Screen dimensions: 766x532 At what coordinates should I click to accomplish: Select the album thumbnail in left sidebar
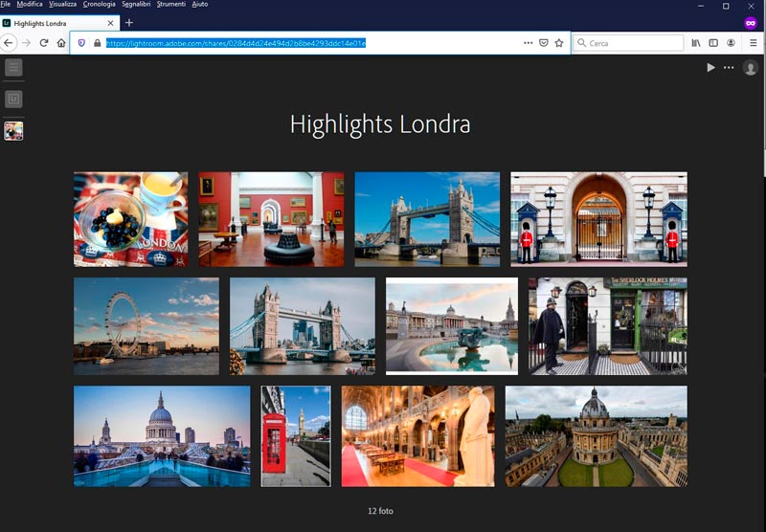(x=13, y=131)
